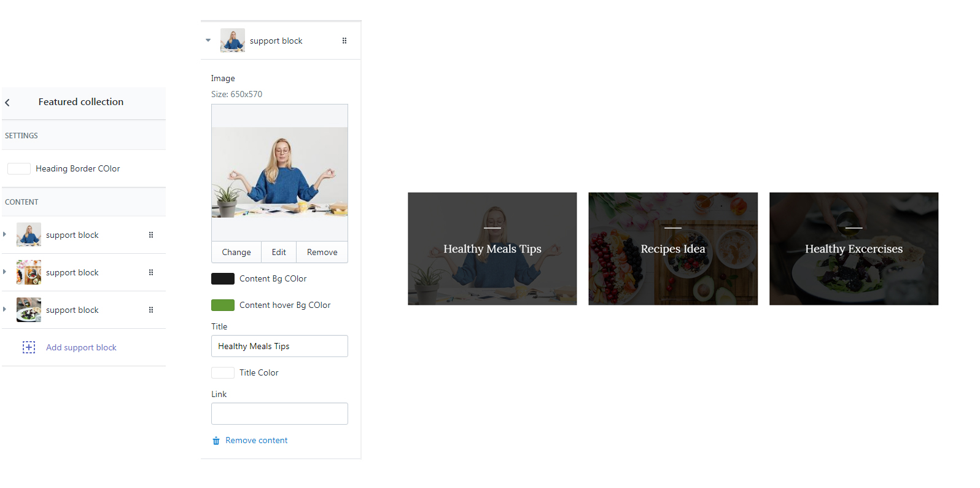Click the back arrow beside Featured collection
Image resolution: width=980 pixels, height=488 pixels.
pyautogui.click(x=7, y=103)
